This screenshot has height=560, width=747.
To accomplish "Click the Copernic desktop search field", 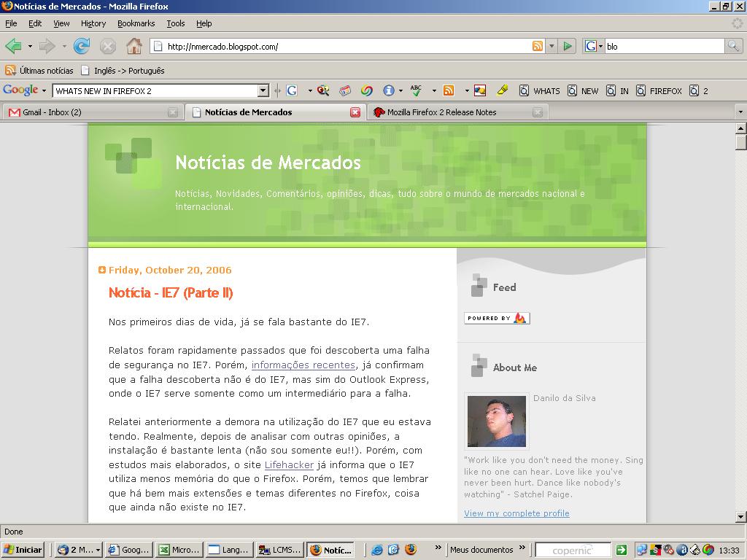I will (573, 550).
